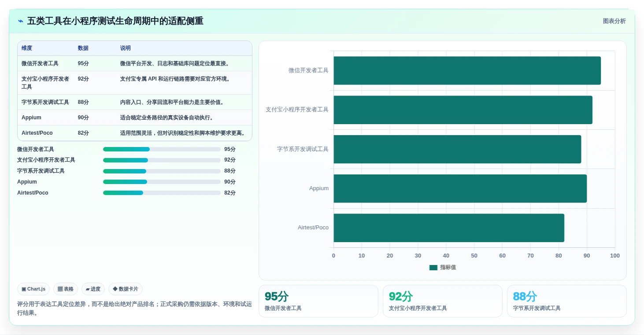
Task: Click the 支付宝小程序开发者工具 progress bar
Action: tap(162, 160)
